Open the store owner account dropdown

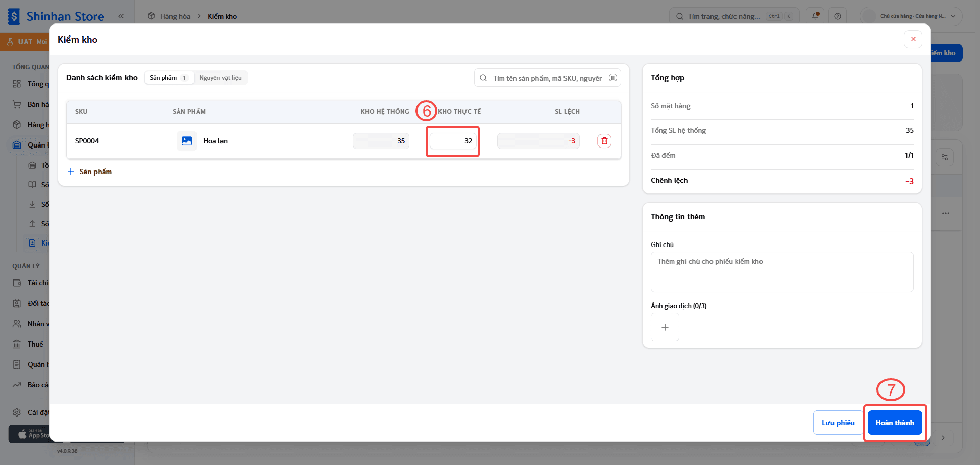pyautogui.click(x=911, y=16)
